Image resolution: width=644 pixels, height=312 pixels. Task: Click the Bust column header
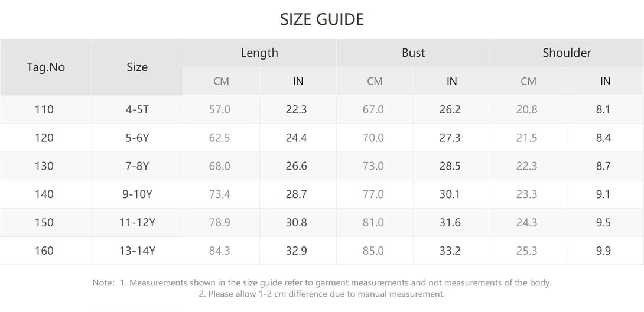pos(413,53)
